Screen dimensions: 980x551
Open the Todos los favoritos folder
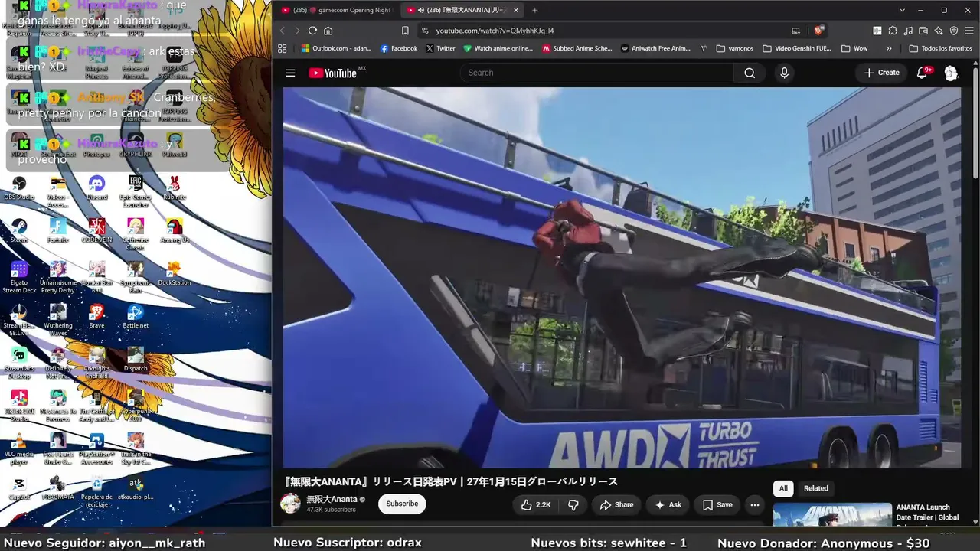click(940, 48)
